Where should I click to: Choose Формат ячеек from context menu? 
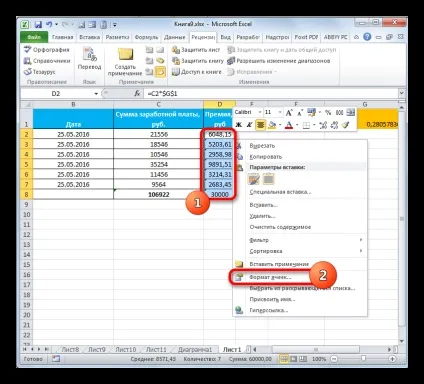(x=270, y=277)
